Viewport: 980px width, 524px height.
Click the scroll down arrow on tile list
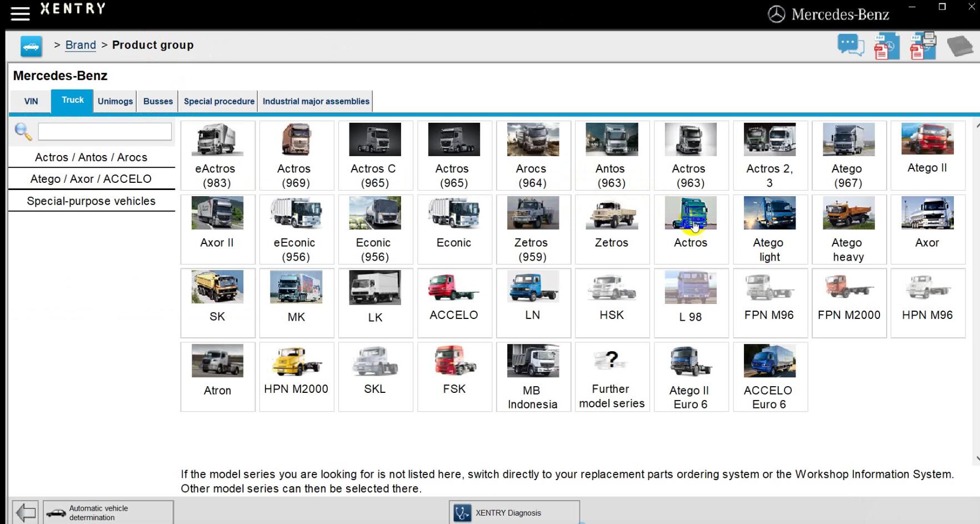pos(977,458)
